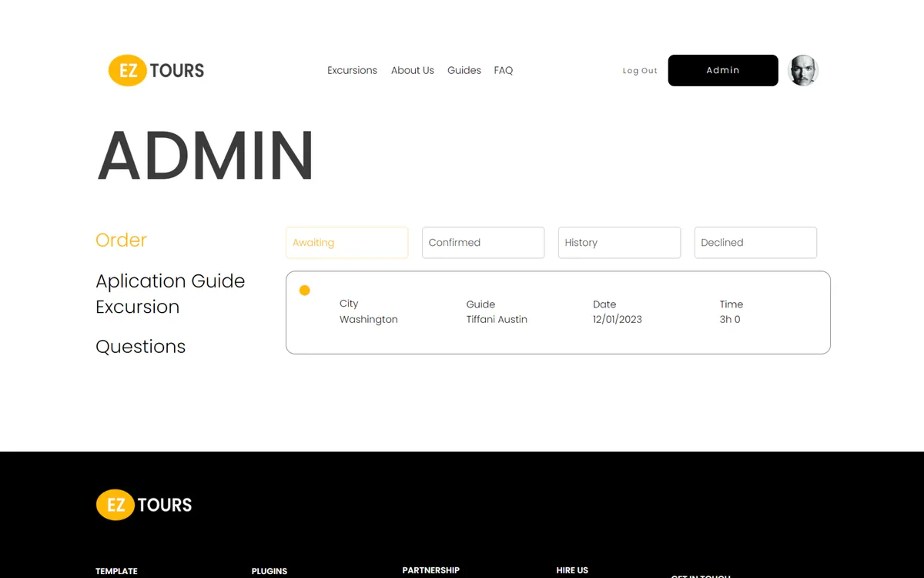Click the yellow status dot on the Washington order

[305, 291]
